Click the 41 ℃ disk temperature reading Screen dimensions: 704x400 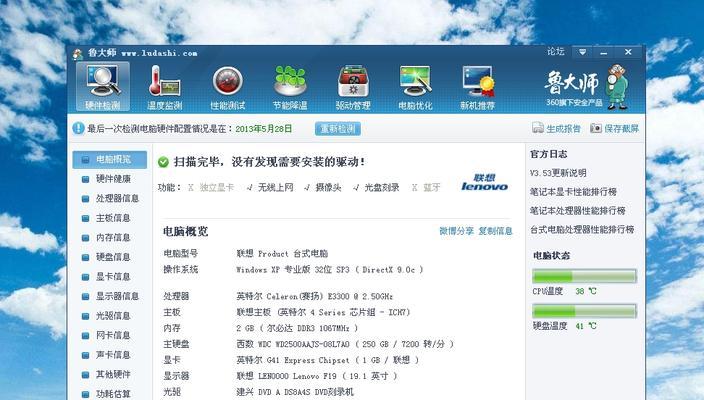(586, 326)
